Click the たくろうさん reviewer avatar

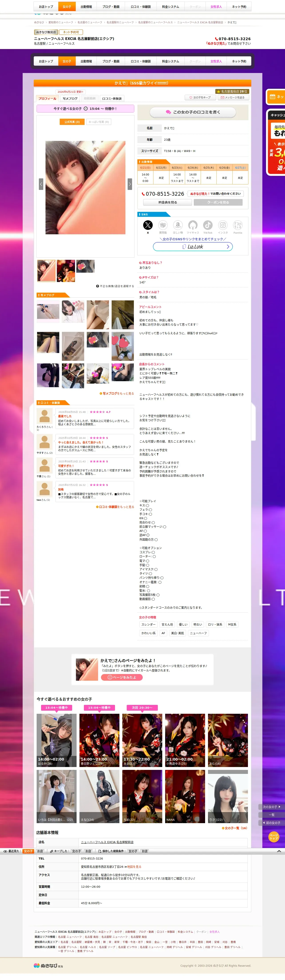point(45,416)
